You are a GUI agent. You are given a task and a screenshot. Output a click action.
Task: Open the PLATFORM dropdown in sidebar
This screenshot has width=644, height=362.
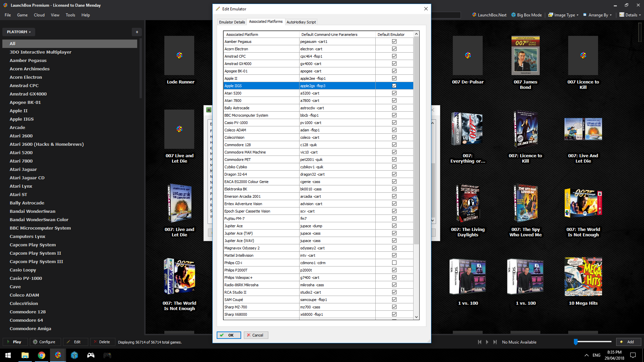click(x=19, y=32)
